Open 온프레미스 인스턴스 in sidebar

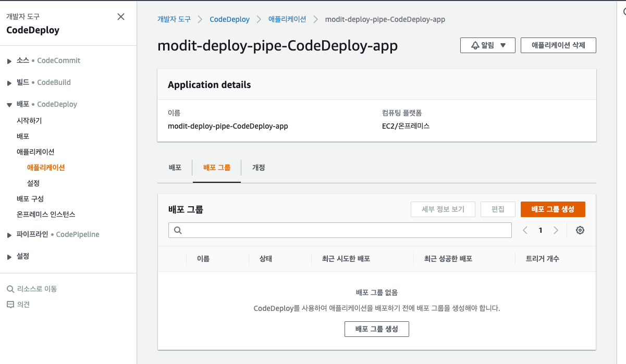pos(46,215)
